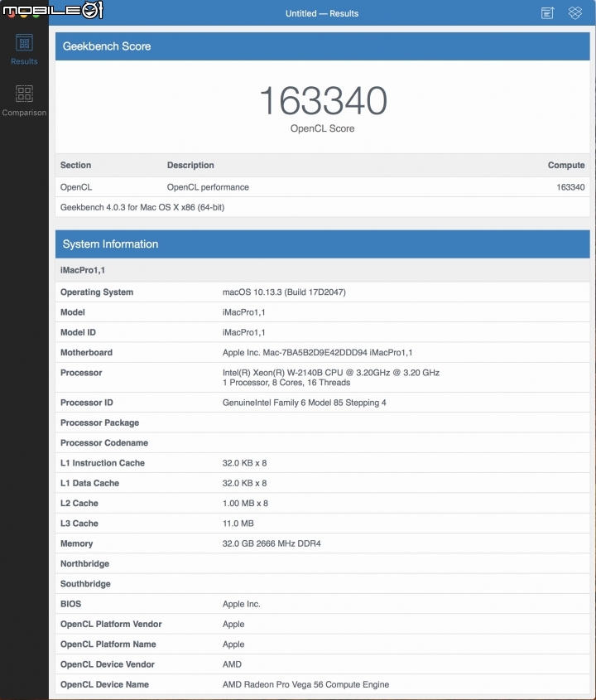Click the Processor Codename label
Viewport: 596px width, 700px height.
(x=104, y=443)
